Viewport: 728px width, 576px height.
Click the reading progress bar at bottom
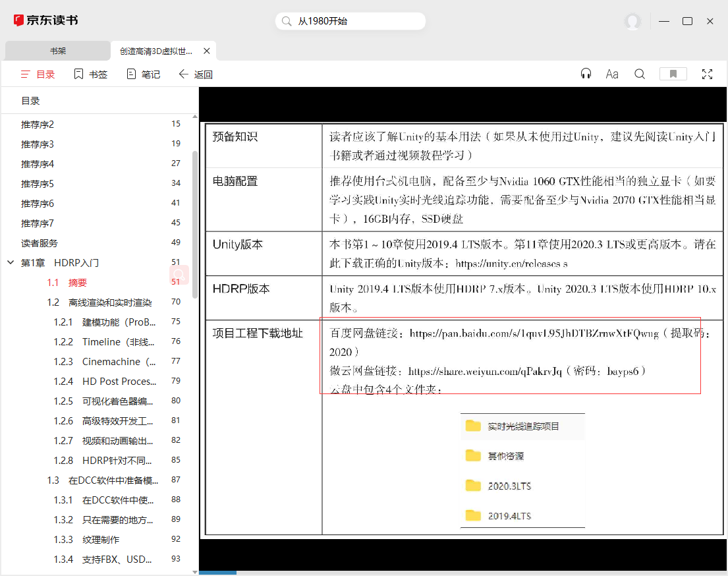coord(462,573)
